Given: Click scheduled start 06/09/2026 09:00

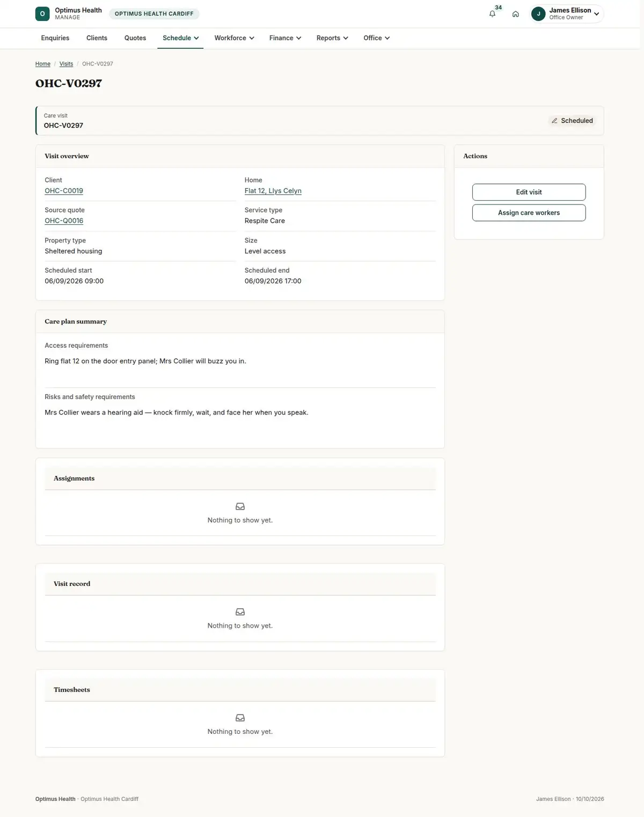Looking at the screenshot, I should 74,281.
